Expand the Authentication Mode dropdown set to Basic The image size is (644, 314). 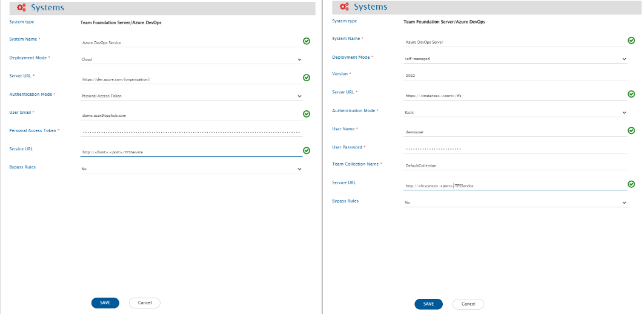[515, 113]
